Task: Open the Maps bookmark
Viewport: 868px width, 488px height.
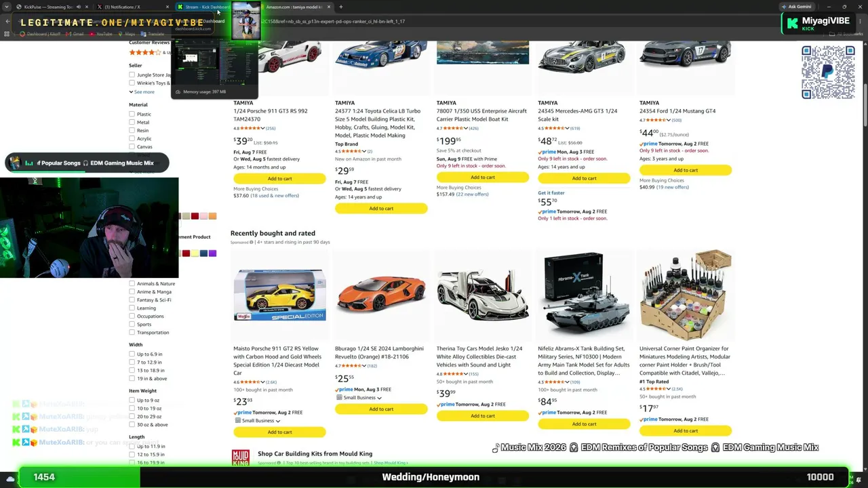Action: (x=128, y=33)
